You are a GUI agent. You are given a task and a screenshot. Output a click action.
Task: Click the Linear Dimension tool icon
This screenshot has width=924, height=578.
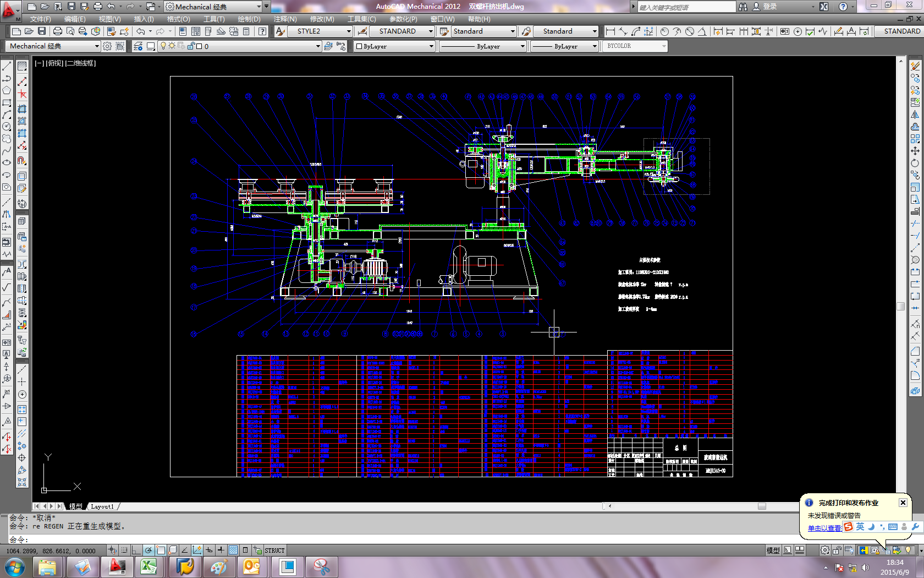(610, 31)
